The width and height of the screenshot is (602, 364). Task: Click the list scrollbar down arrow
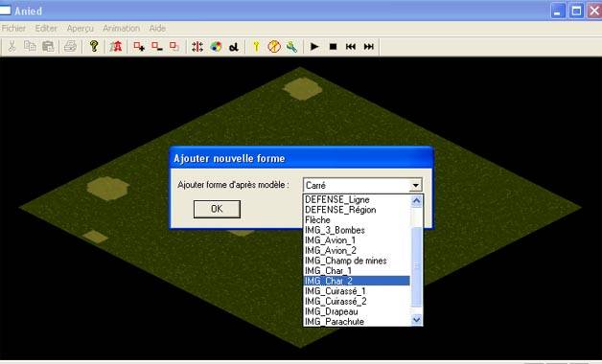pos(416,320)
